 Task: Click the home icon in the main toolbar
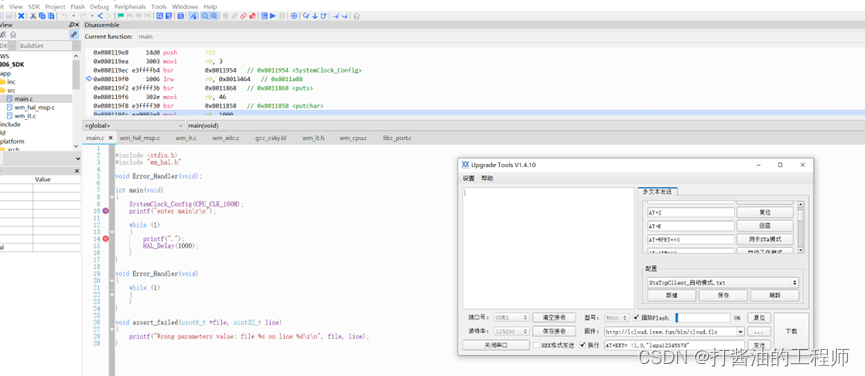[357, 16]
